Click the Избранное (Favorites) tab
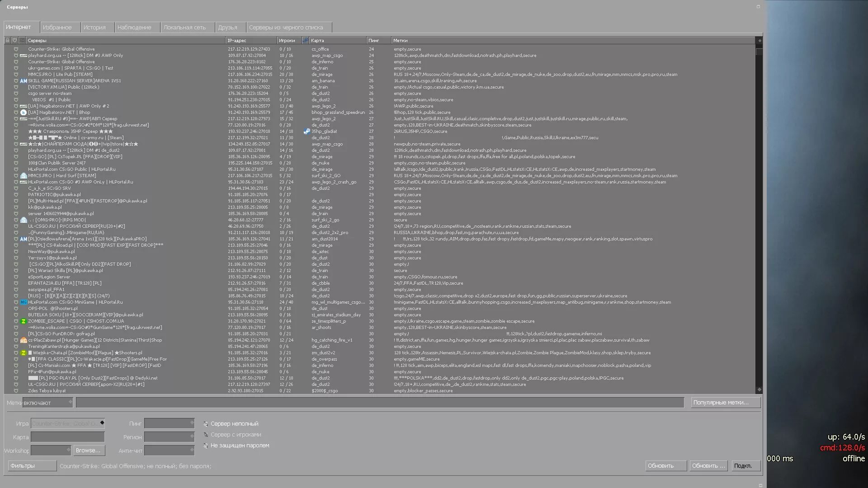868x488 pixels. click(57, 28)
